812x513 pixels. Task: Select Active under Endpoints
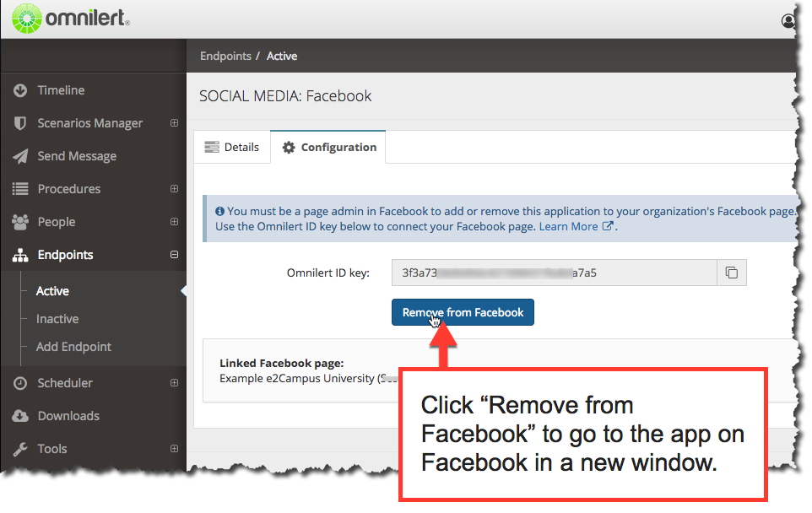click(52, 291)
